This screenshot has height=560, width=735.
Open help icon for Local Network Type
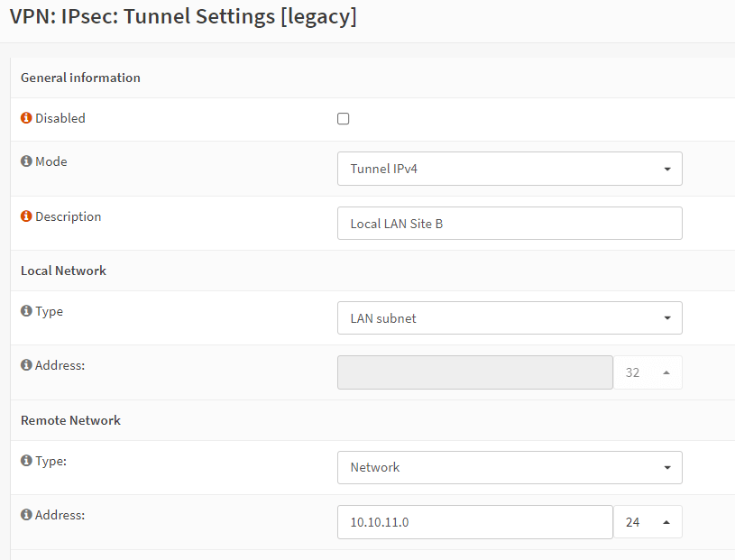(x=27, y=311)
